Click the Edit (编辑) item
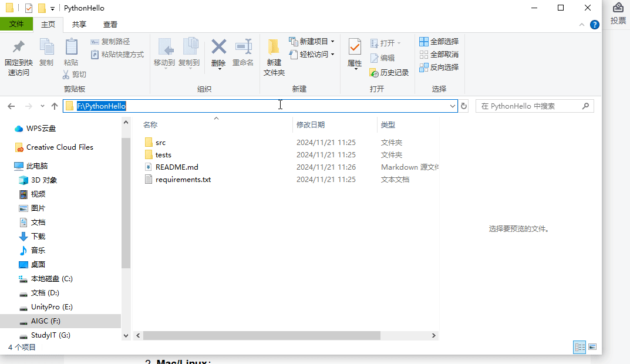Image resolution: width=630 pixels, height=364 pixels. (382, 58)
